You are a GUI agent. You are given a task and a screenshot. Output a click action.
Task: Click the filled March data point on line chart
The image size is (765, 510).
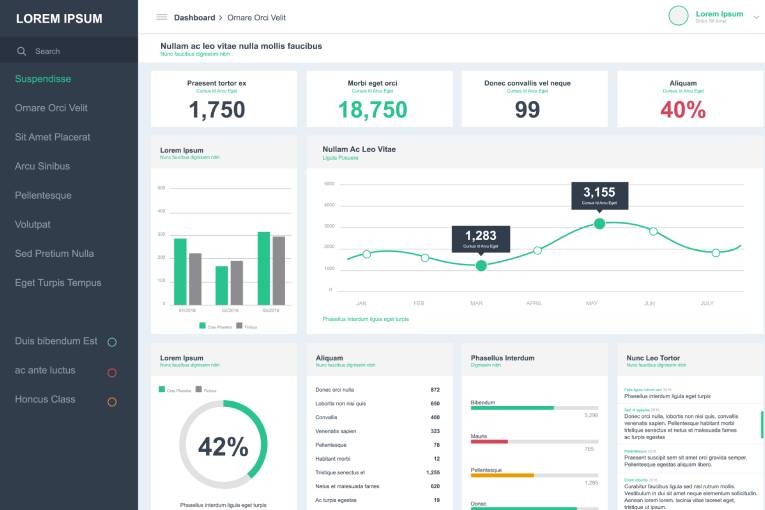(x=481, y=265)
